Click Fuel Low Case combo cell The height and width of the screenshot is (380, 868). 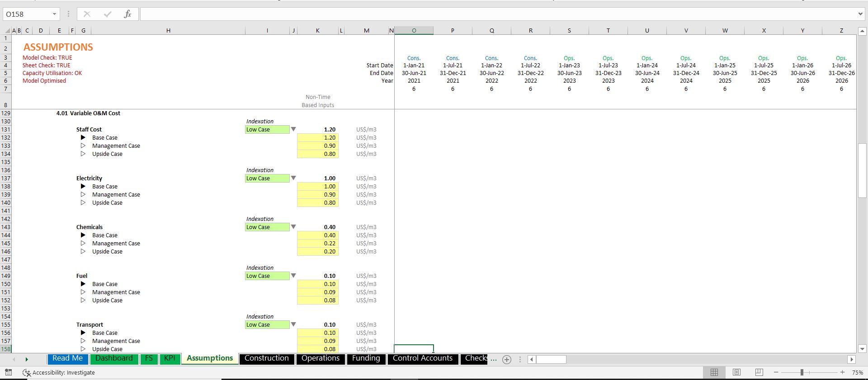tap(267, 276)
